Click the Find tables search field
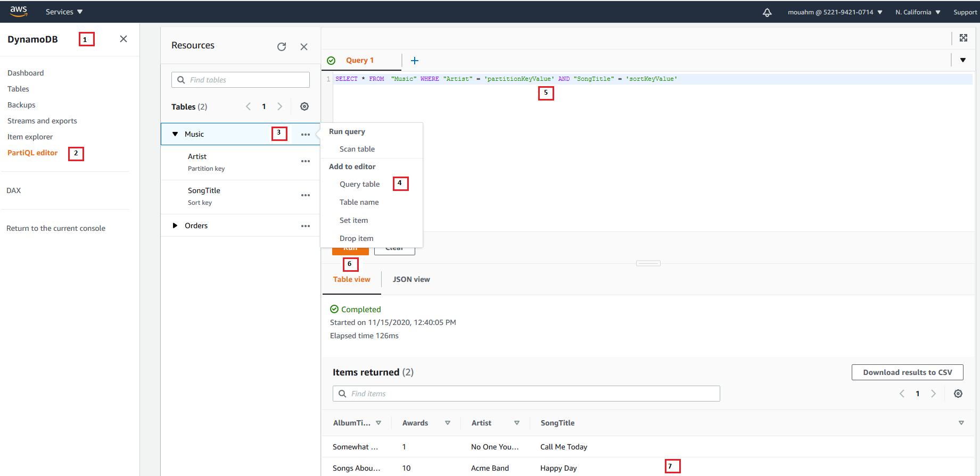The height and width of the screenshot is (476, 980). click(241, 80)
